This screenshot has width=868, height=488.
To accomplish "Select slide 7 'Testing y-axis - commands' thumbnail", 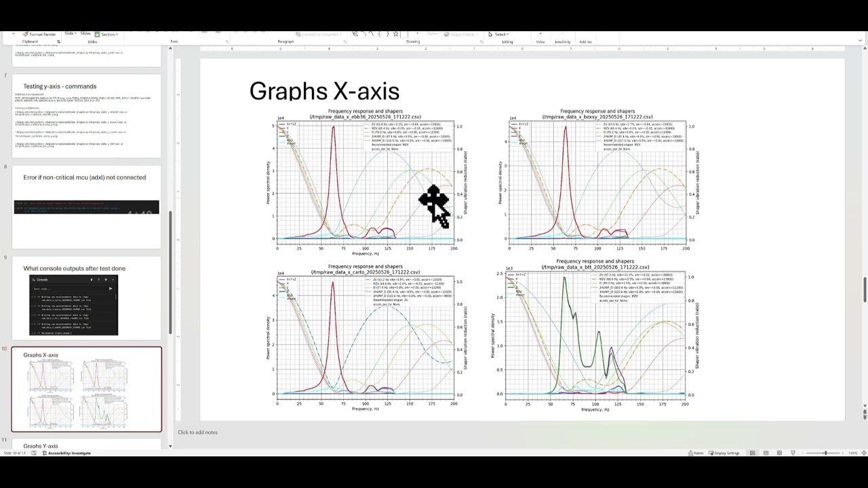I will tap(86, 116).
